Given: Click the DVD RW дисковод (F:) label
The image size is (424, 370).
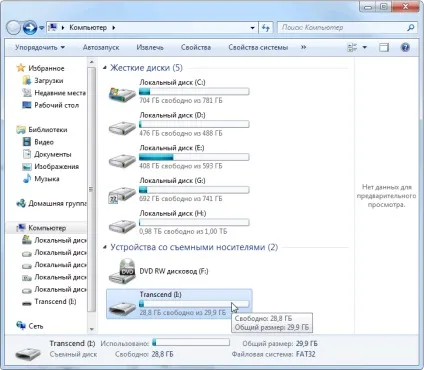Looking at the screenshot, I should point(174,271).
